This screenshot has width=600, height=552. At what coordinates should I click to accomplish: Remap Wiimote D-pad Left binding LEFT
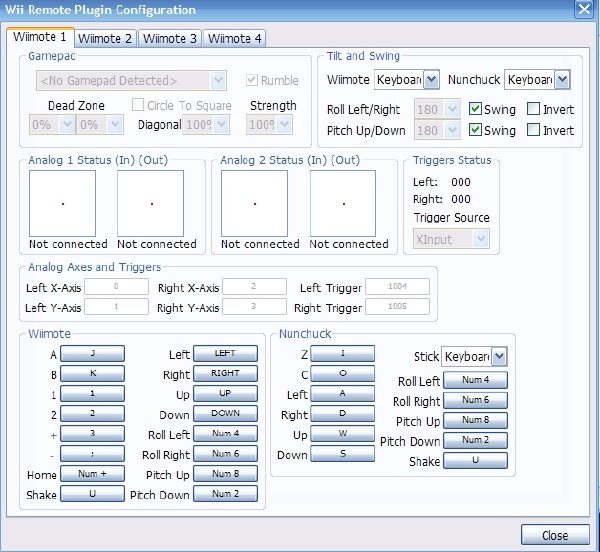225,353
